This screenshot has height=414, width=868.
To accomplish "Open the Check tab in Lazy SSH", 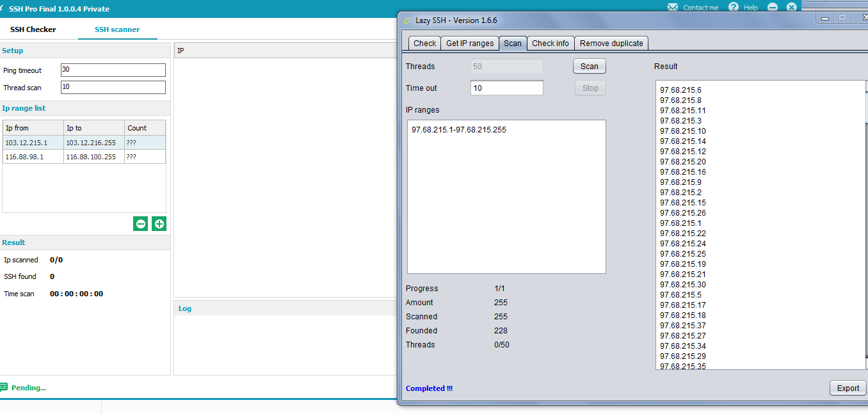I will click(x=424, y=43).
